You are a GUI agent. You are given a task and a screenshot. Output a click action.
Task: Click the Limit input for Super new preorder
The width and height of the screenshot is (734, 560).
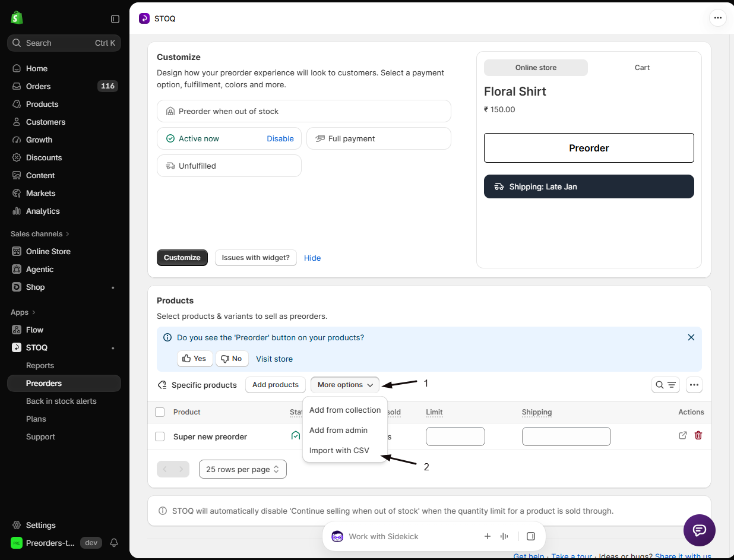point(455,436)
